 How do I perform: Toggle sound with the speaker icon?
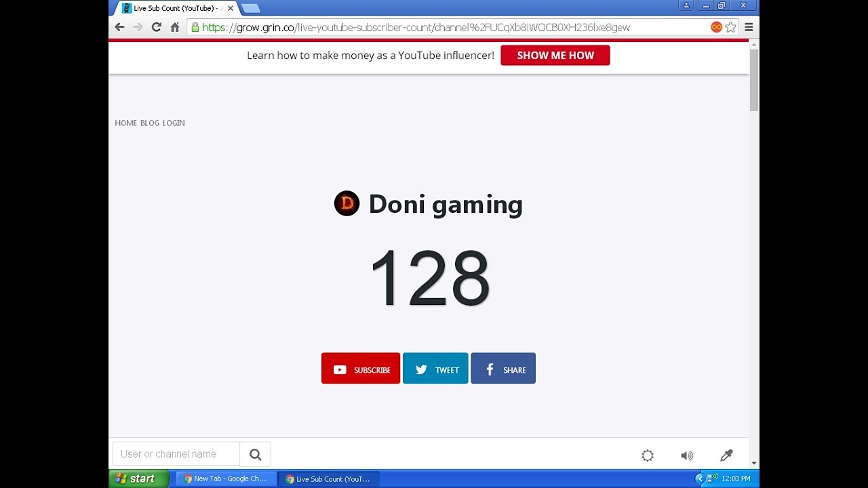(x=687, y=455)
